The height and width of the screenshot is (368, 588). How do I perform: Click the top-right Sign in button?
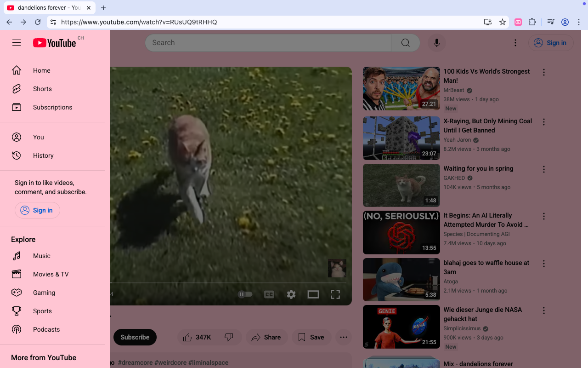click(x=550, y=43)
